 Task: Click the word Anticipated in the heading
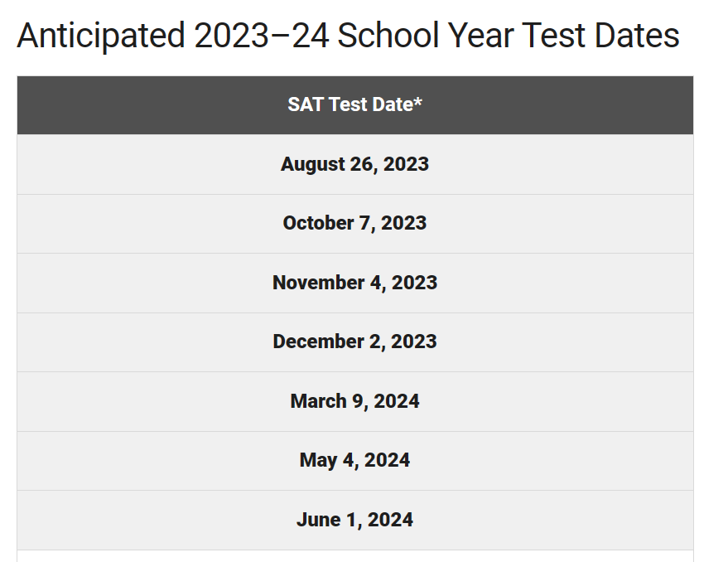coord(101,37)
